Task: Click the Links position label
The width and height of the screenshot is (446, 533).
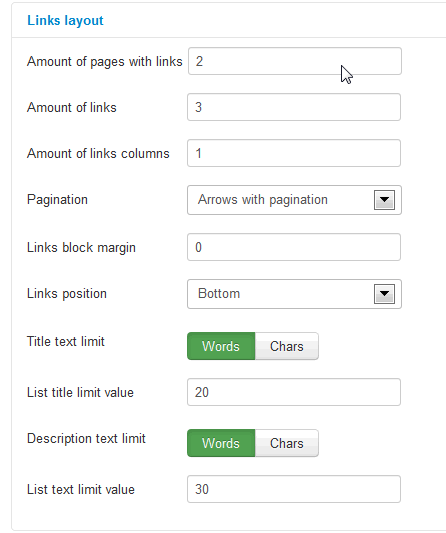Action: pos(67,293)
